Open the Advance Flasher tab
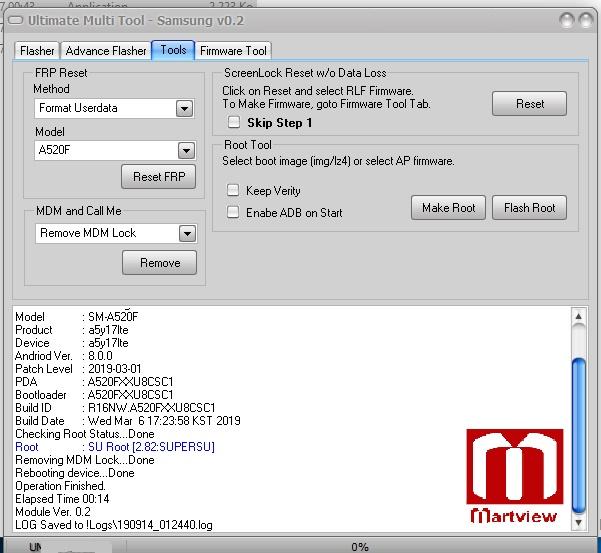 tap(105, 51)
